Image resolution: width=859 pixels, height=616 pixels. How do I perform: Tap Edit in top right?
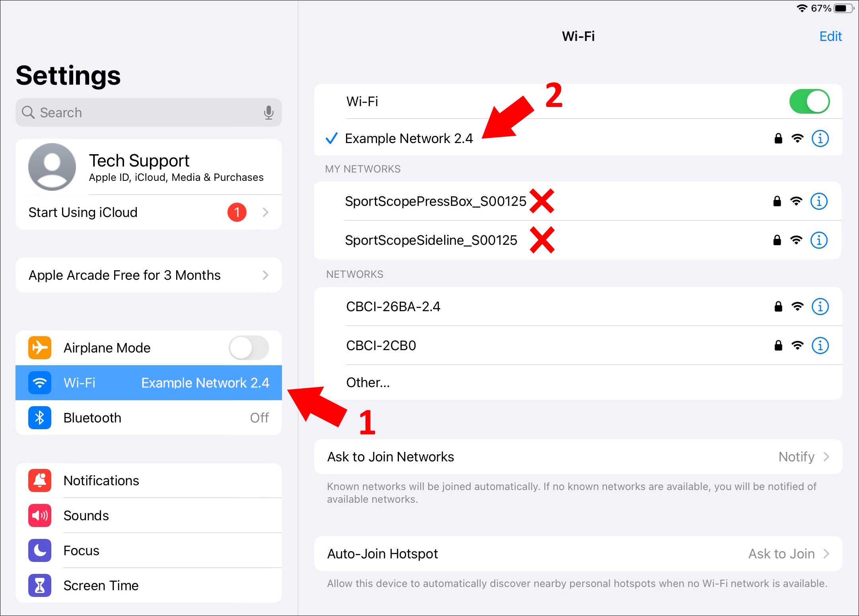point(830,37)
